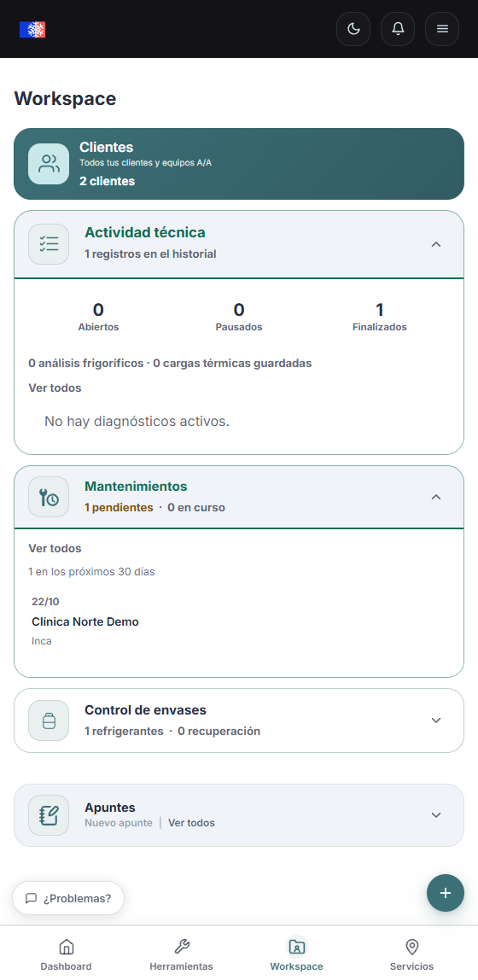Viewport: 478px width, 980px height.
Task: Expand the Control de envases section
Action: 436,720
